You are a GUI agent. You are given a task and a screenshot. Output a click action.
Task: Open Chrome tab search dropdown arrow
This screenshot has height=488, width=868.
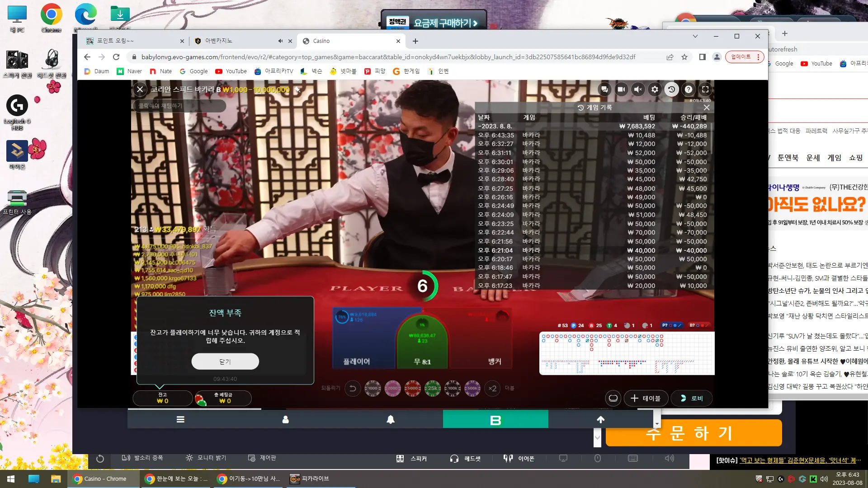695,36
